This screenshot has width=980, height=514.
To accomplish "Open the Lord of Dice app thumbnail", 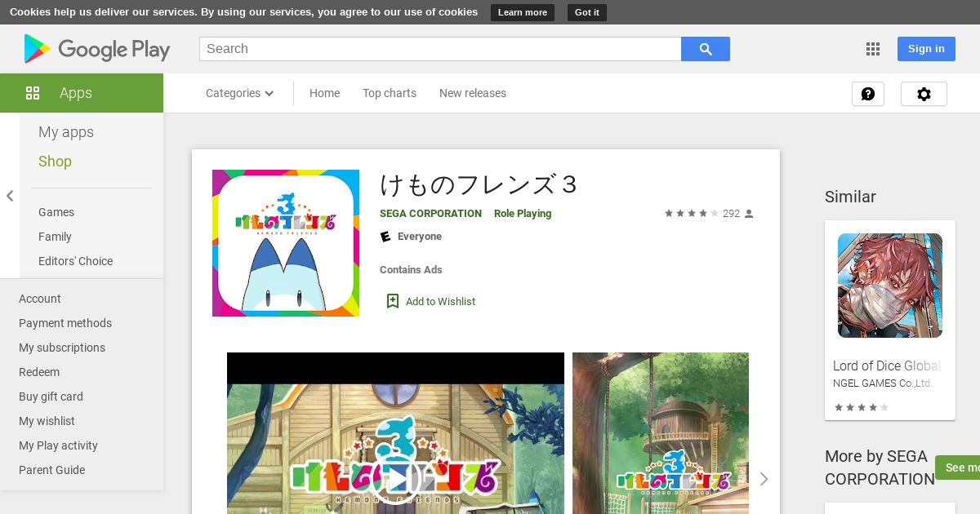I will [x=890, y=286].
